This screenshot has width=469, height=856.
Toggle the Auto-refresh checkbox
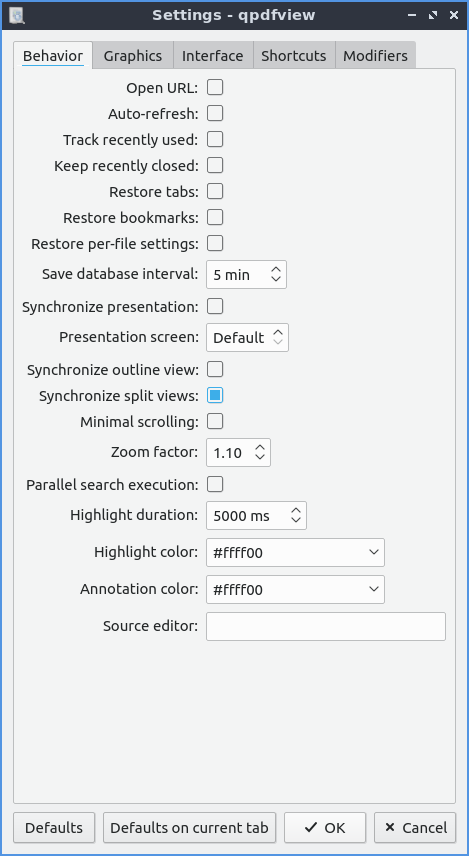coord(215,114)
